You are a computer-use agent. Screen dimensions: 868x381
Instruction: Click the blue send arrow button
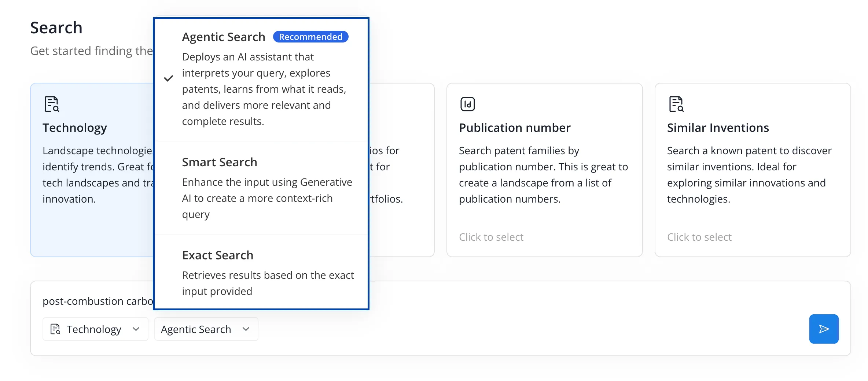click(824, 329)
